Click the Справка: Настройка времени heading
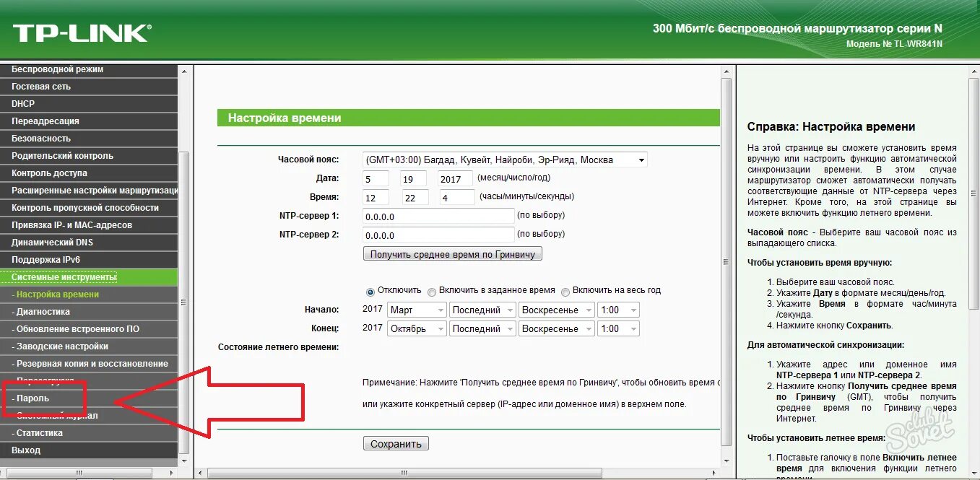 tap(831, 126)
